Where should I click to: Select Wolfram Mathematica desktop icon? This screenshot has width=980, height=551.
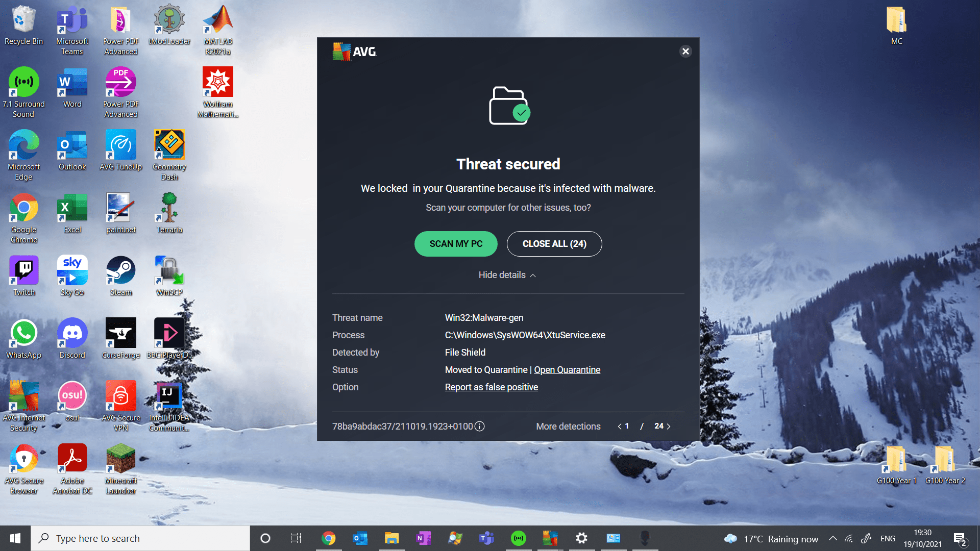(x=218, y=93)
